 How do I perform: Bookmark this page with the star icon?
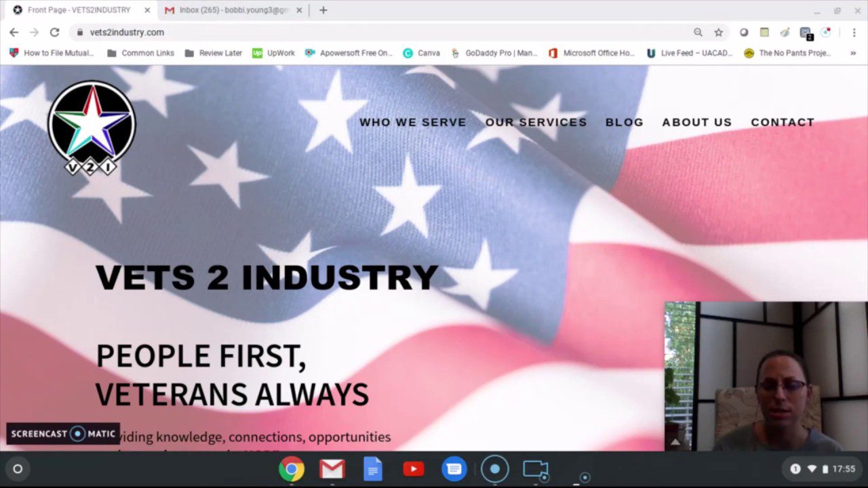tap(719, 32)
